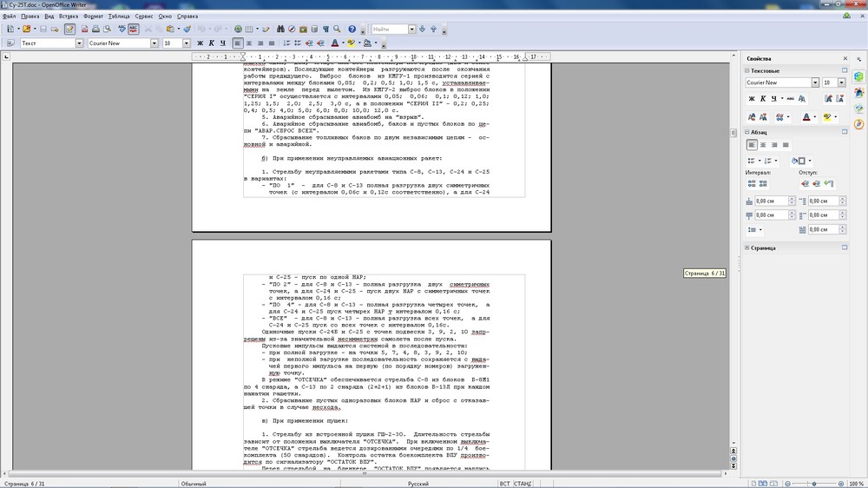Open the sidebar font name dropdown
This screenshot has height=488, width=868.
pos(815,82)
